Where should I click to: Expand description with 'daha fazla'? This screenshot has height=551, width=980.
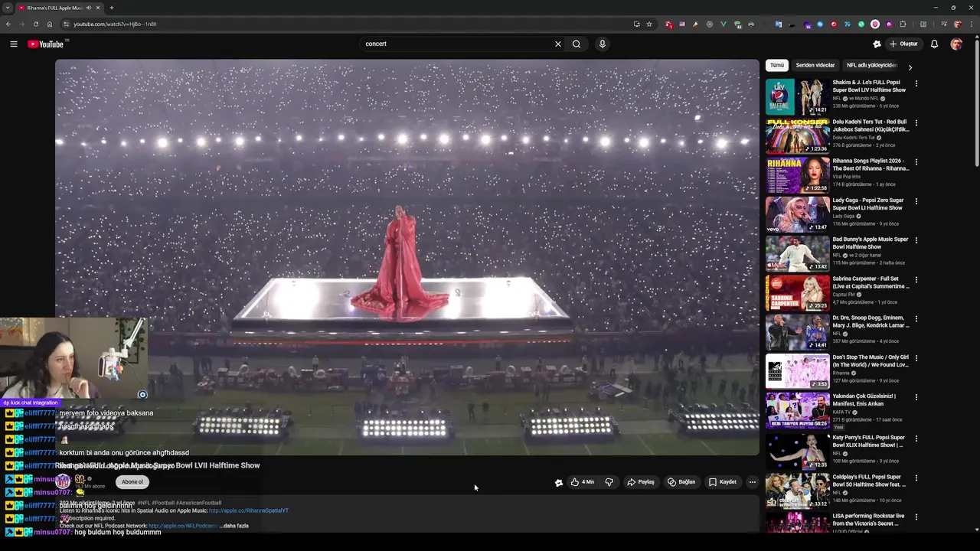(234, 526)
